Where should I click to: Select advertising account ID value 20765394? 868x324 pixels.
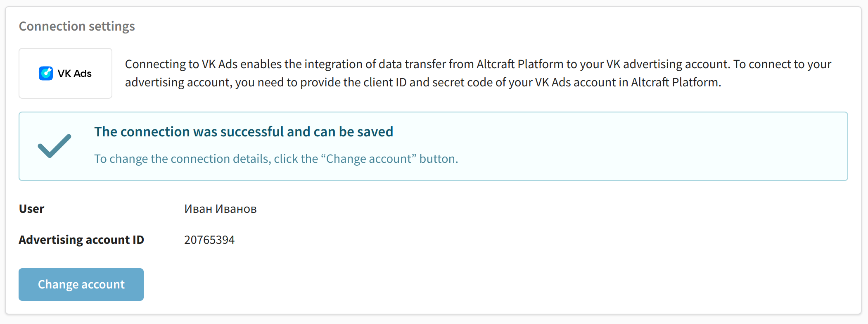[209, 240]
